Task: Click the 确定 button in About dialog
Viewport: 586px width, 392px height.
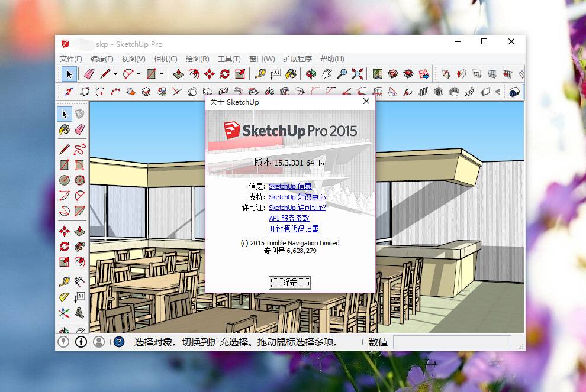Action: [x=289, y=283]
